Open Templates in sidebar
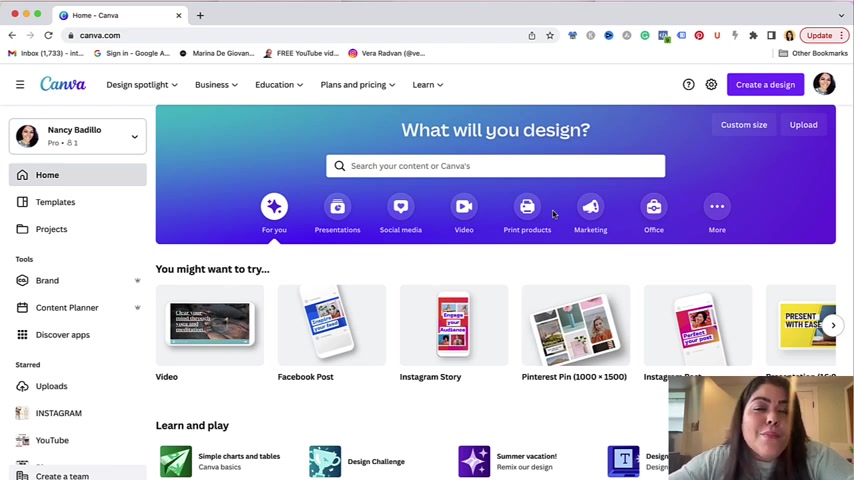 coord(77,202)
